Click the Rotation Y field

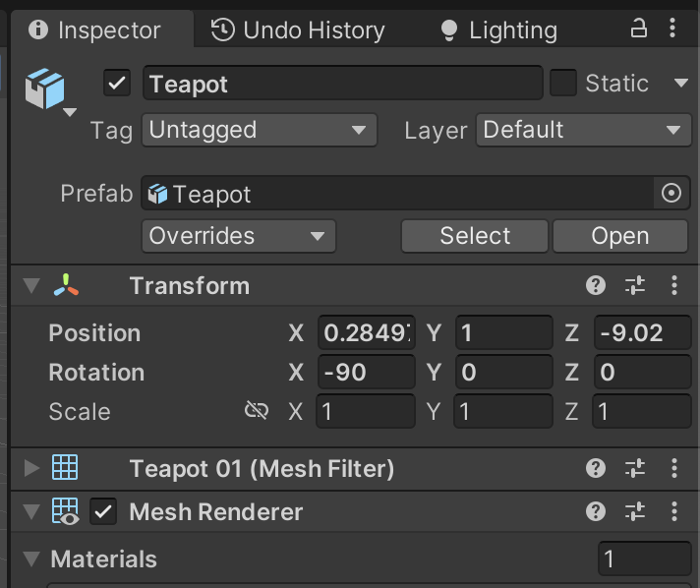[x=504, y=372]
